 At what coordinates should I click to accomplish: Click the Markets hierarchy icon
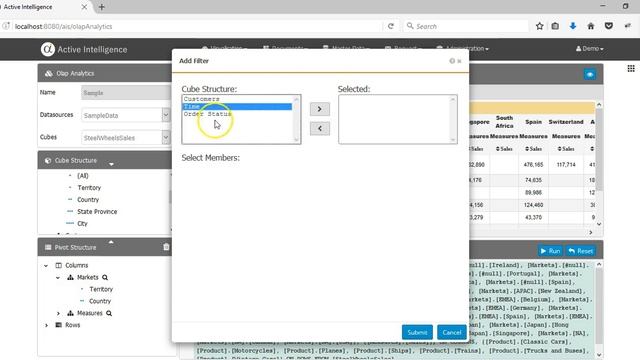pos(70,277)
